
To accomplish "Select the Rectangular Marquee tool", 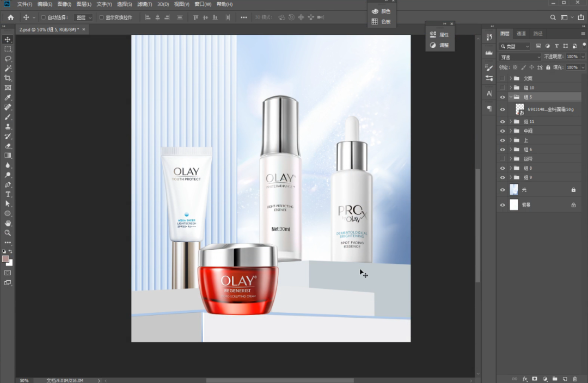I will point(8,49).
